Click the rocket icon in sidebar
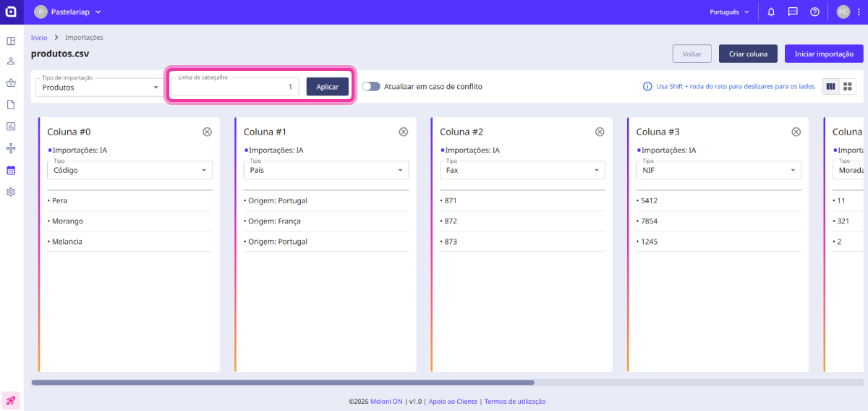Image resolution: width=868 pixels, height=411 pixels. tap(11, 400)
